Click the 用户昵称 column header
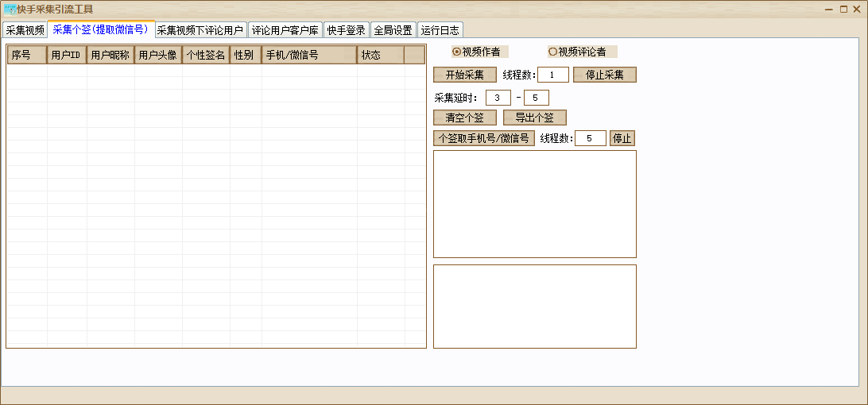The image size is (868, 405). pyautogui.click(x=110, y=55)
